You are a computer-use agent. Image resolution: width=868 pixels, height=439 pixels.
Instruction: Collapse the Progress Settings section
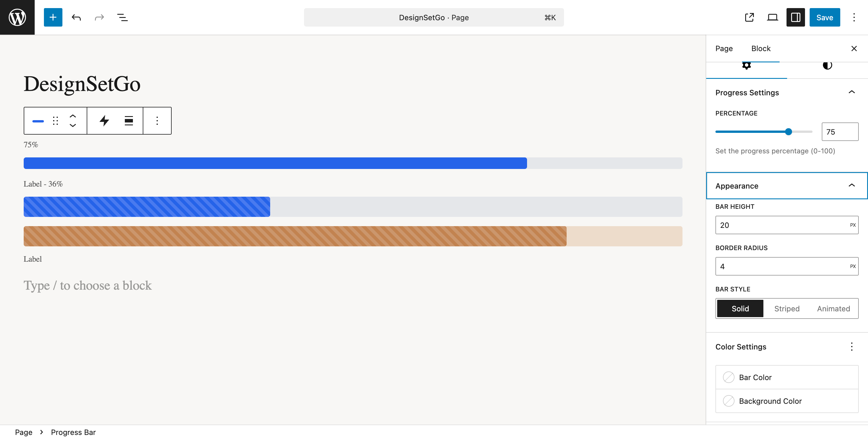click(852, 92)
